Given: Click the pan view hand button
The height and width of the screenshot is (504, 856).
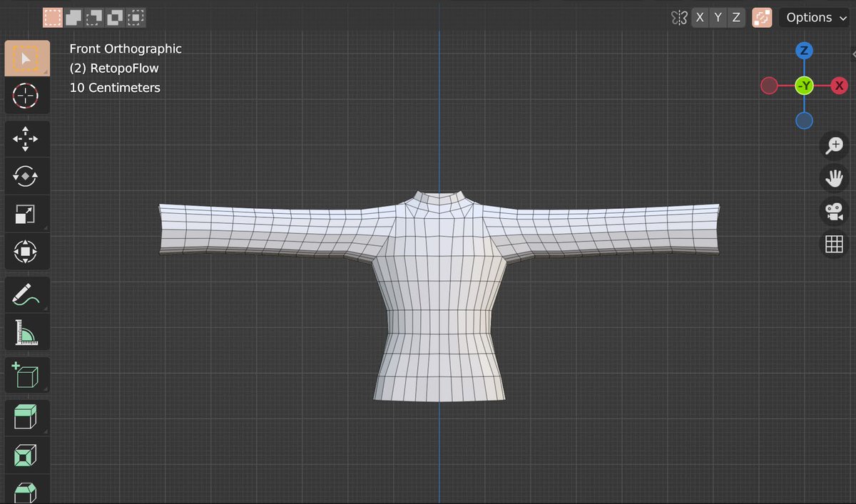Looking at the screenshot, I should (x=834, y=178).
